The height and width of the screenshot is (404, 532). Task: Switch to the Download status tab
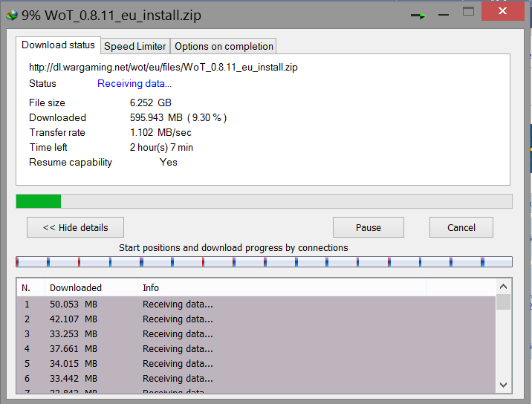click(58, 45)
